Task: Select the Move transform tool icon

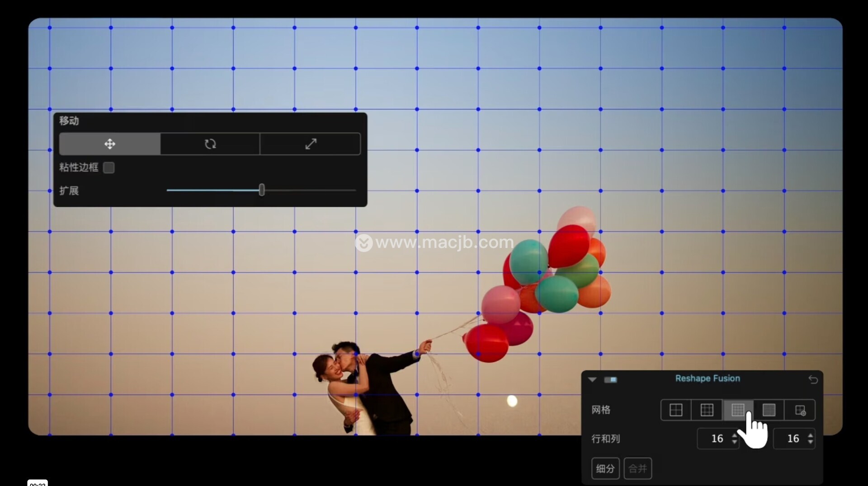Action: (110, 144)
